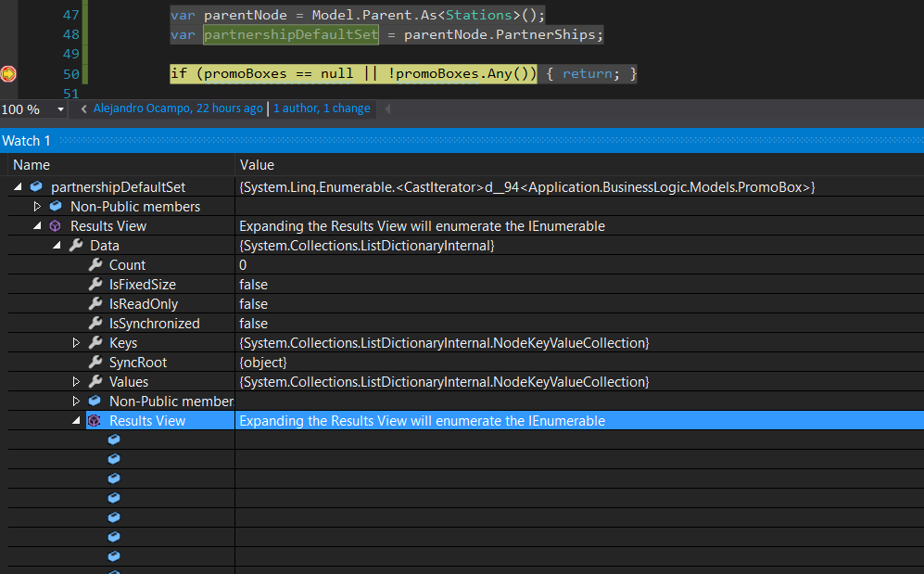Expand Non-Public members under partnershipDefaultSet
This screenshot has width=924, height=574.
(37, 206)
